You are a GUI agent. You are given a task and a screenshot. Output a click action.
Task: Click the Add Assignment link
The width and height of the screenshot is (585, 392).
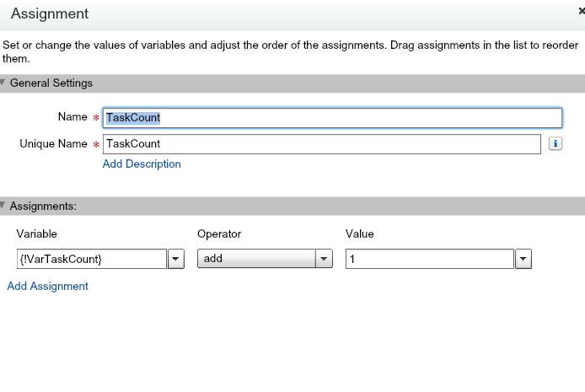coord(48,287)
